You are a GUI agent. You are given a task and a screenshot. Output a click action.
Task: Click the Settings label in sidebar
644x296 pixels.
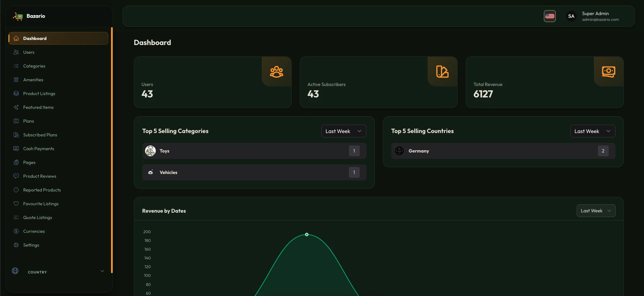[31, 245]
